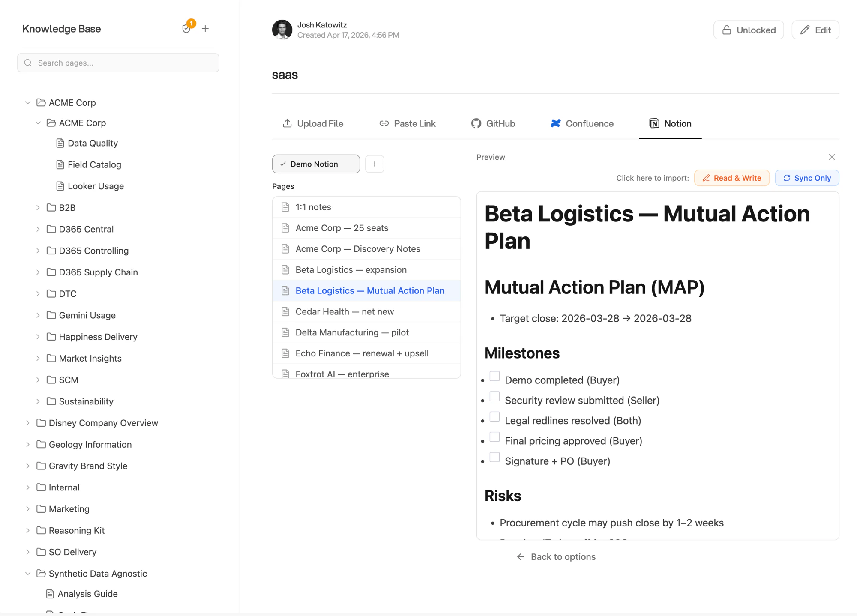Check the Demo completed milestone checkbox

494,376
